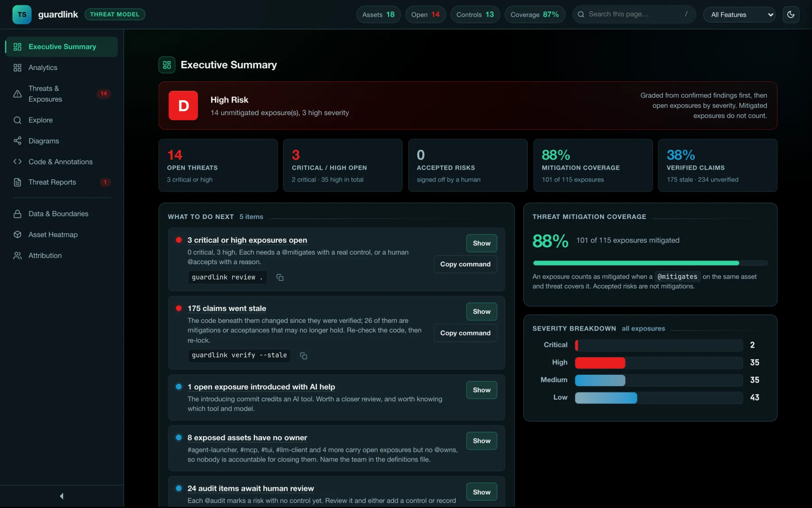Click the Data & Boundaries lock icon
This screenshot has width=812, height=508.
[x=18, y=214]
